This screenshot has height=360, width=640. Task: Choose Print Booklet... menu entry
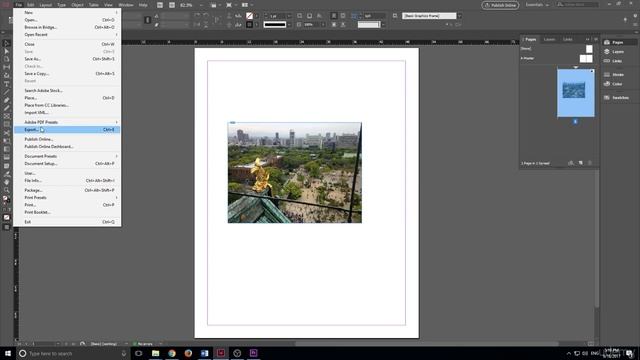[x=67, y=212]
